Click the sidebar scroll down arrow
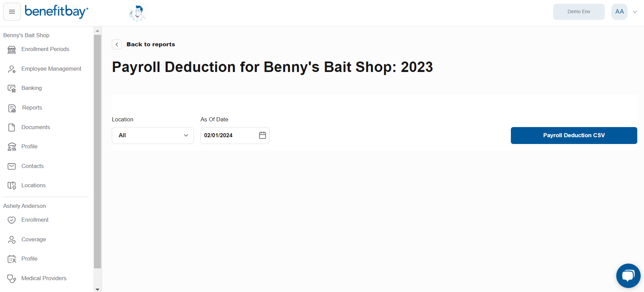Screen dimensions: 644x292 pos(97,289)
